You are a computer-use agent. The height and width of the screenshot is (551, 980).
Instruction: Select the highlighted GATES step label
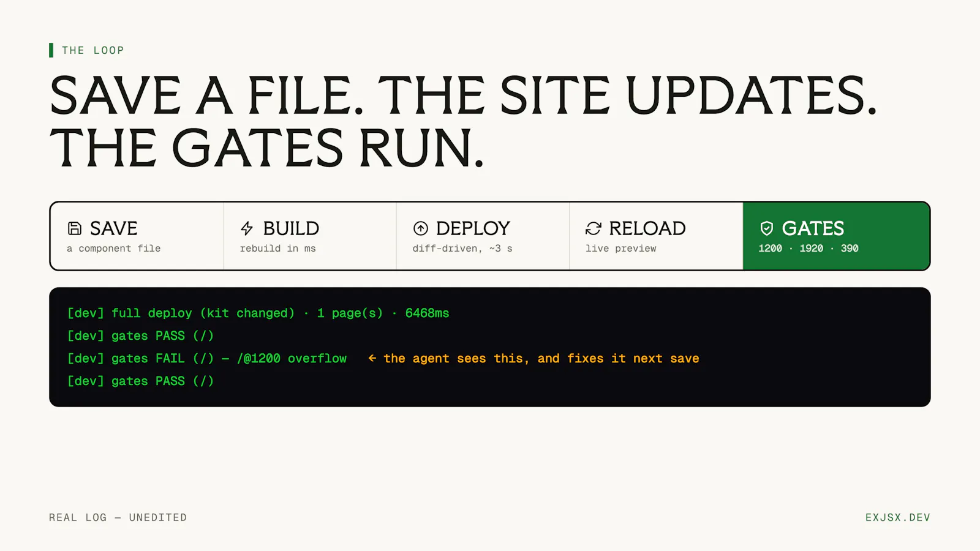coord(813,228)
